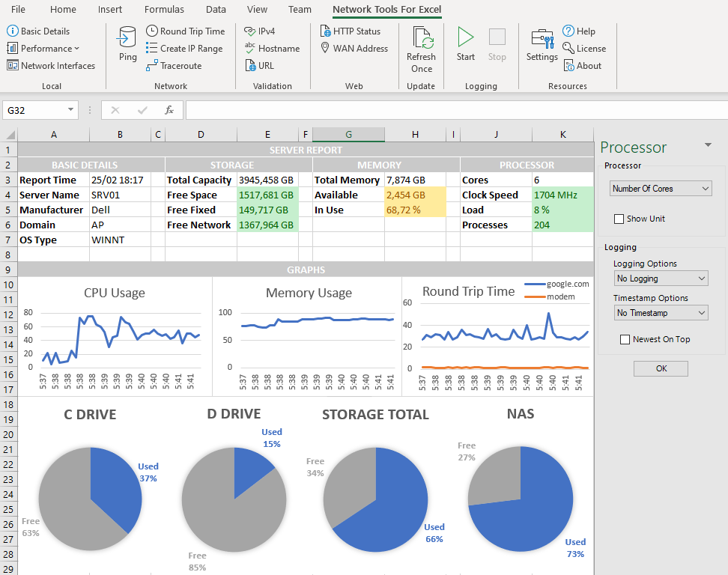The width and height of the screenshot is (728, 575).
Task: Click OK in Processor pane
Action: pos(661,368)
